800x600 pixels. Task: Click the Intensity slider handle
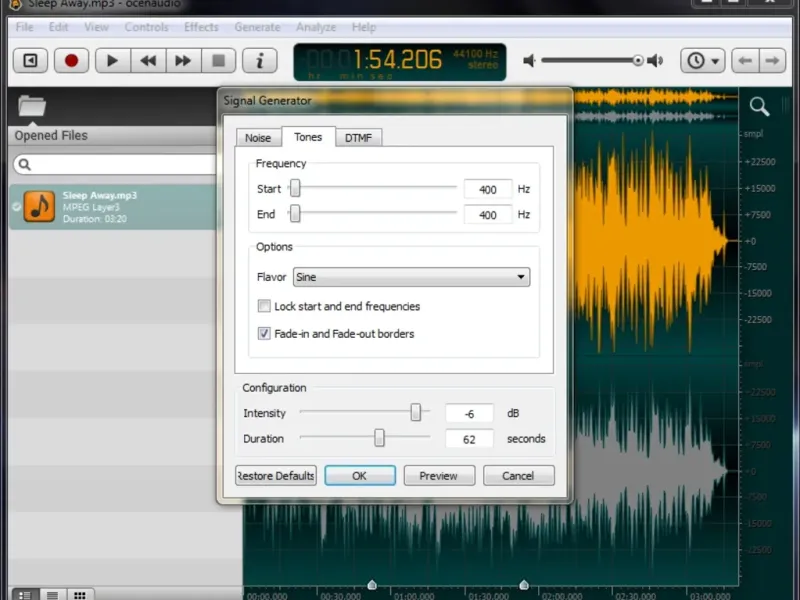(x=415, y=412)
